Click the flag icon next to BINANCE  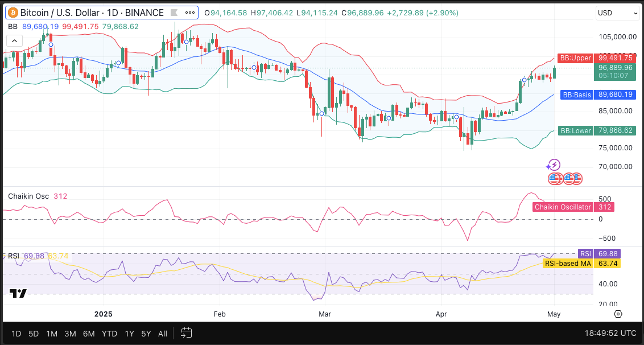click(x=175, y=13)
